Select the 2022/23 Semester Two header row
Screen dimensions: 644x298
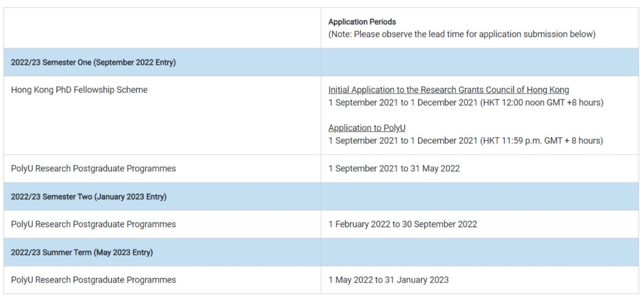321,197
